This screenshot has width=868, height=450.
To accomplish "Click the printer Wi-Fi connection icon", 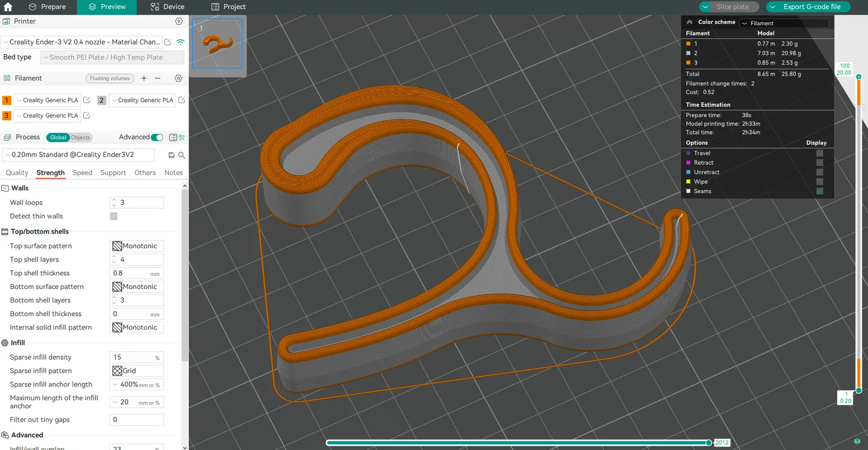I will point(181,42).
